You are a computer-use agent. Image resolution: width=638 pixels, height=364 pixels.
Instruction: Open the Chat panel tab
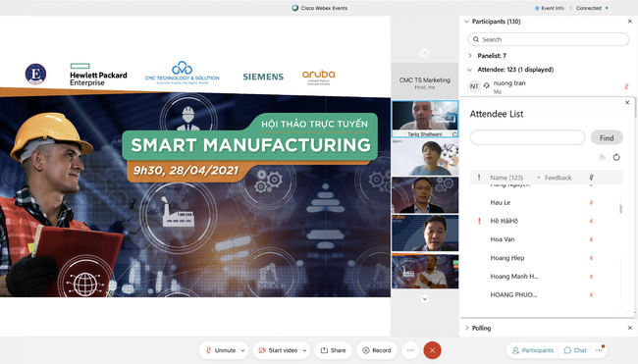[x=575, y=350]
